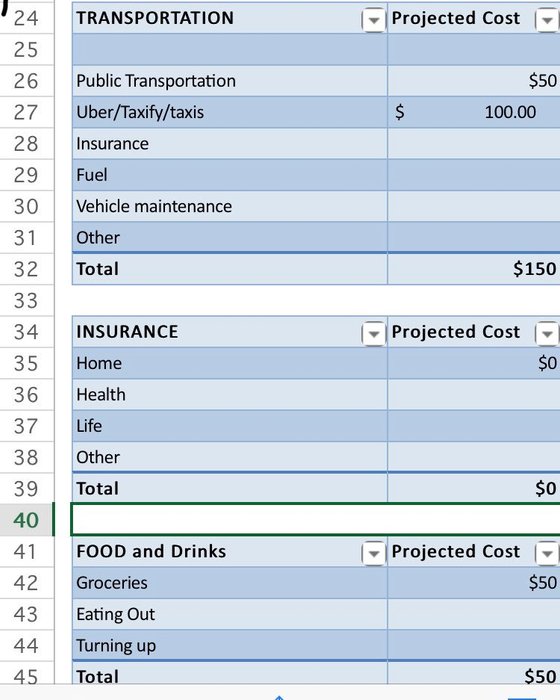
Task: Open Projected Cost filter in Transportation table
Action: tap(547, 20)
